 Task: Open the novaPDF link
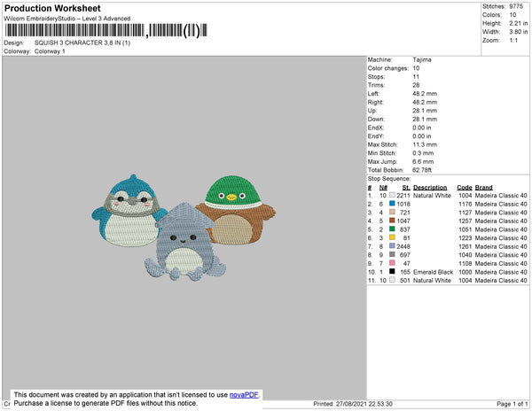[x=244, y=395]
